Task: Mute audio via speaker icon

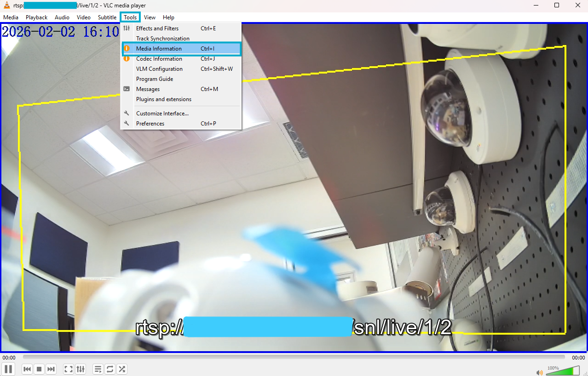Action: 539,372
